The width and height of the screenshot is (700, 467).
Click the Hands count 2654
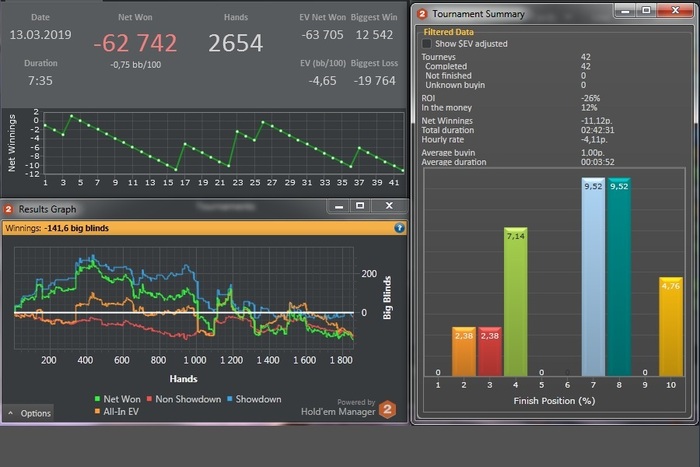pyautogui.click(x=236, y=43)
